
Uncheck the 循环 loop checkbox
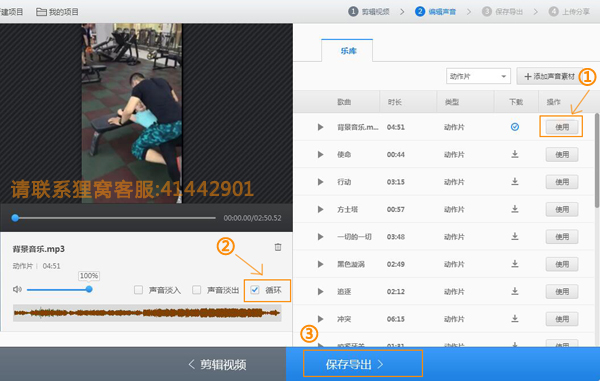pyautogui.click(x=255, y=290)
